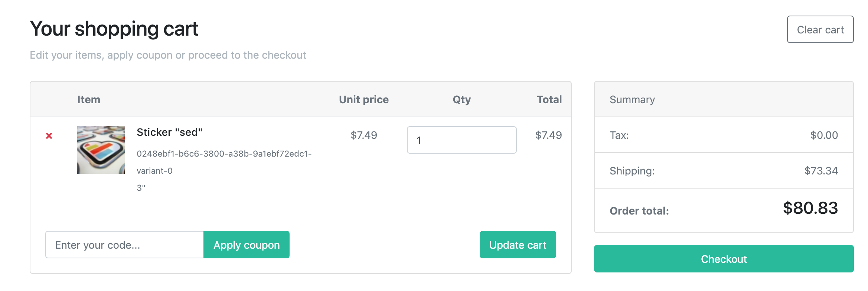The image size is (868, 291).
Task: Empty the basket via Clear cart
Action: (820, 29)
